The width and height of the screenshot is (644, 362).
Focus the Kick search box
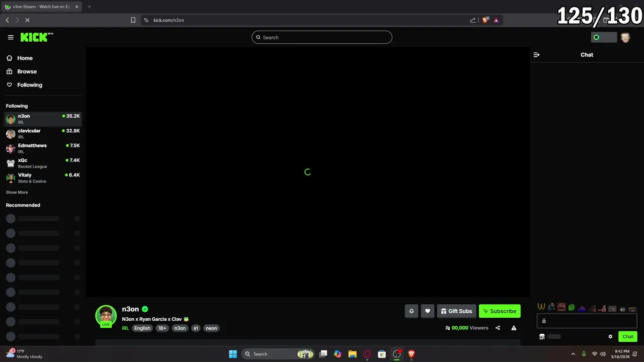(x=322, y=37)
